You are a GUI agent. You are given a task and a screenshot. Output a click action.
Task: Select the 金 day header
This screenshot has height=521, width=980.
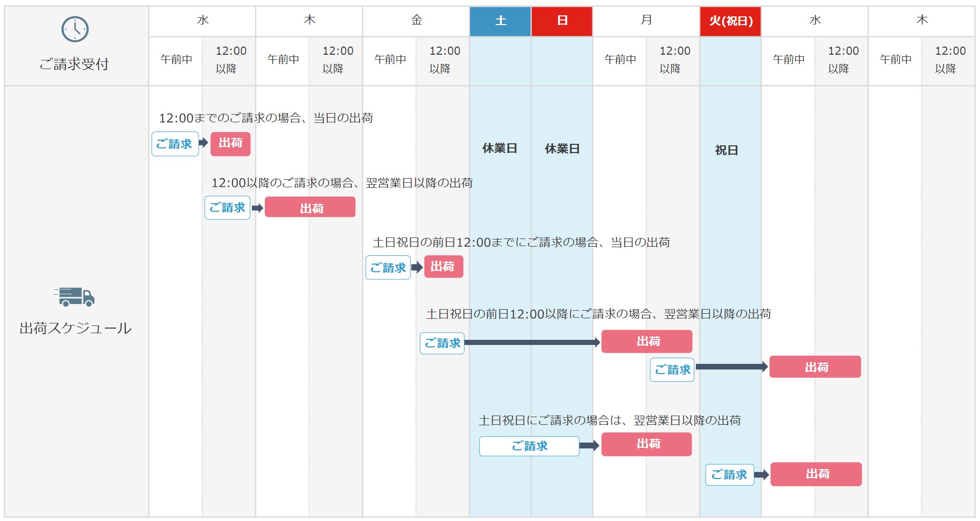(x=416, y=20)
